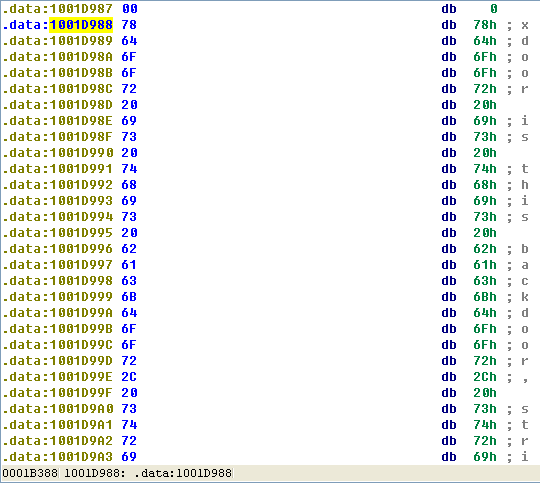Click hex byte 6B at 1001D999
This screenshot has height=483, width=540.
click(129, 297)
